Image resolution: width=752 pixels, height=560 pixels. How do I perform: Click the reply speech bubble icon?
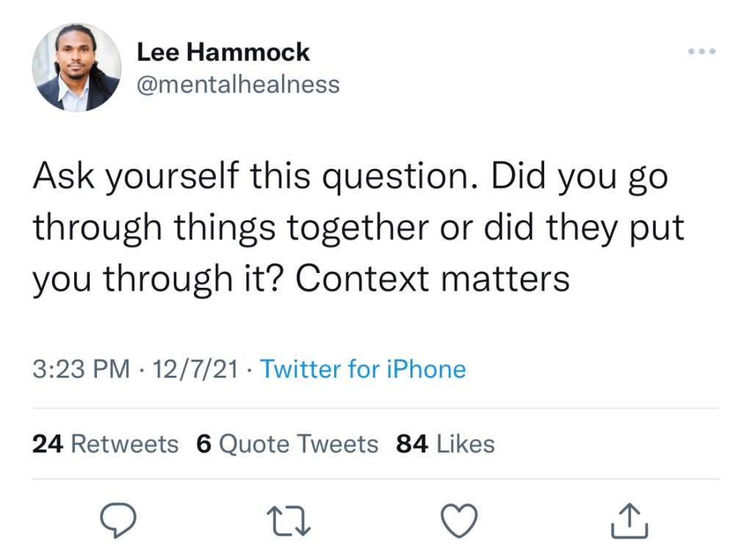tap(118, 521)
